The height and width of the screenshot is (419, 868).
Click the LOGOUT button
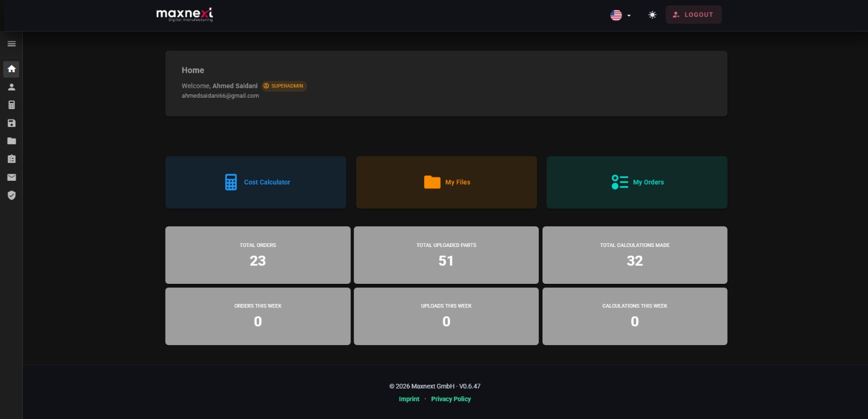693,15
